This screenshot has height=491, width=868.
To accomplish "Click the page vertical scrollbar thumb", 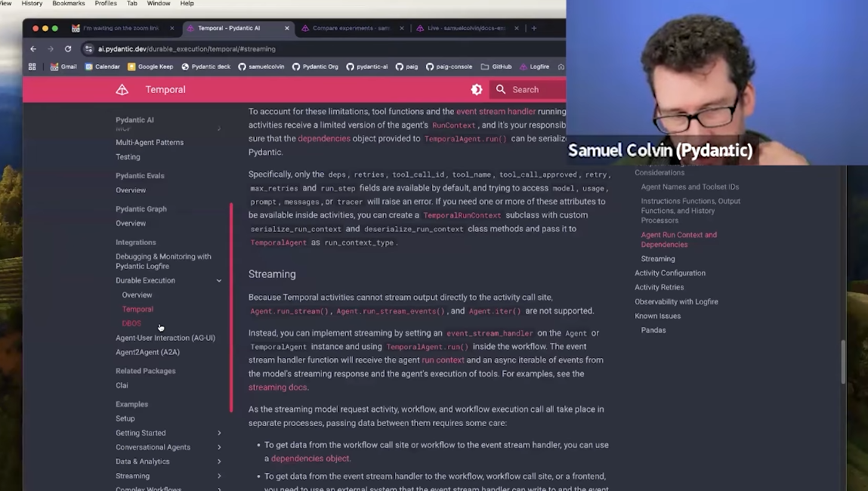I will 843,362.
